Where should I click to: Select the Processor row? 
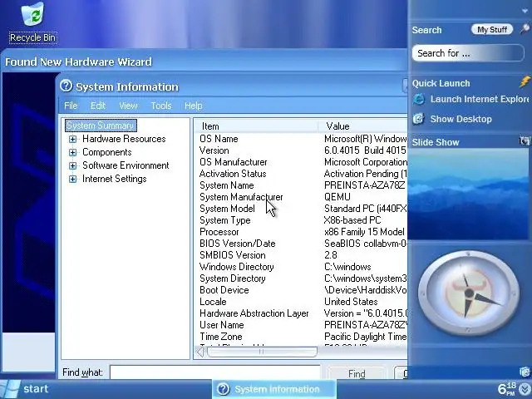pos(302,232)
